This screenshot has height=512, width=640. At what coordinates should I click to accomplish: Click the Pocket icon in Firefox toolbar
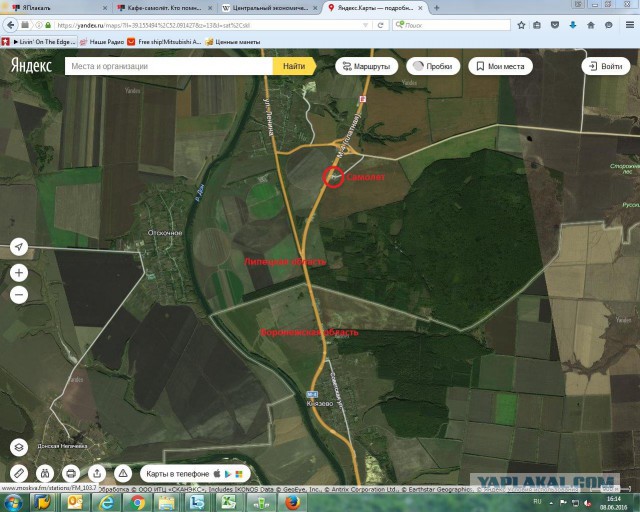(555, 25)
